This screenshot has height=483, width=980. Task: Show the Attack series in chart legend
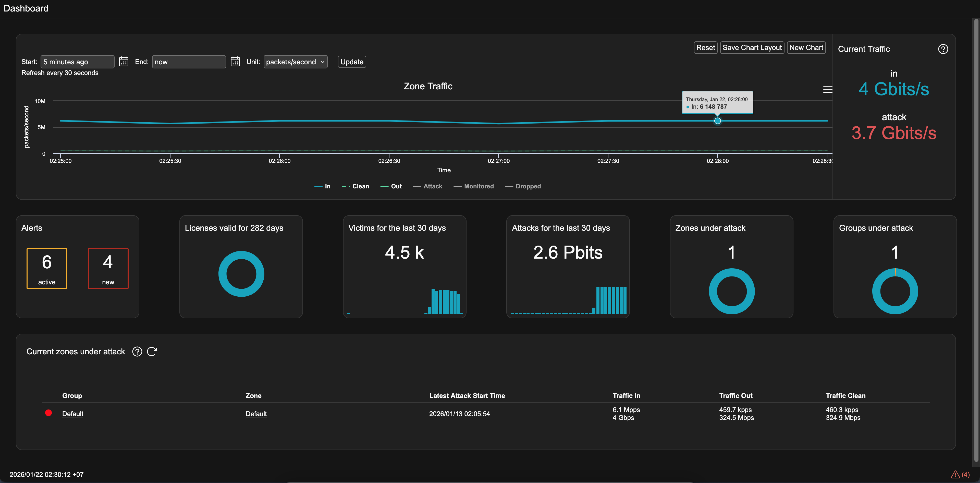[x=427, y=186]
